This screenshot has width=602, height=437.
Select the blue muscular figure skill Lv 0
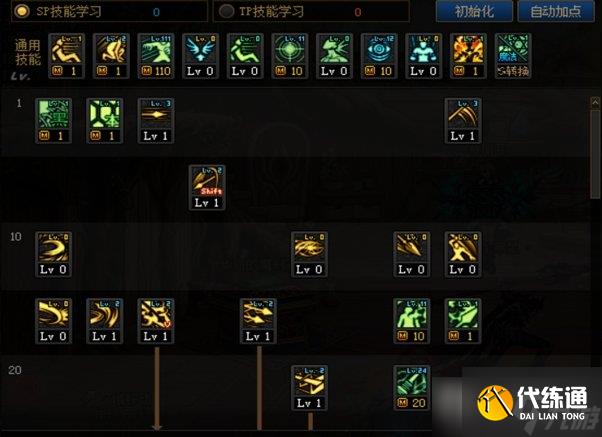(x=423, y=56)
